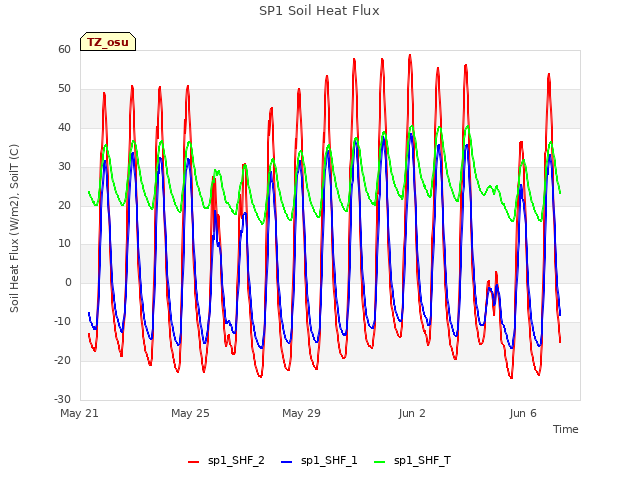
Task: Click the Jun 2 x-axis label
Action: pyautogui.click(x=412, y=413)
